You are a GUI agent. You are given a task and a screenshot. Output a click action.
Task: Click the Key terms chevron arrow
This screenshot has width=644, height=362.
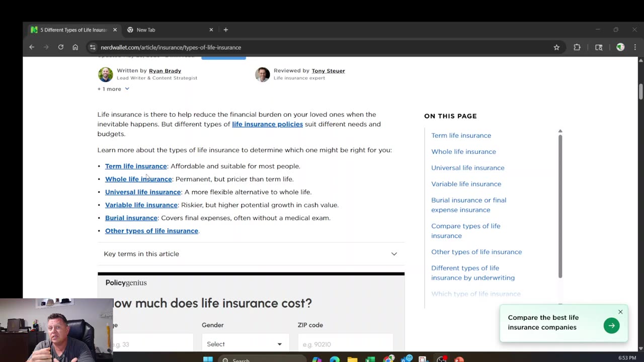click(x=394, y=254)
